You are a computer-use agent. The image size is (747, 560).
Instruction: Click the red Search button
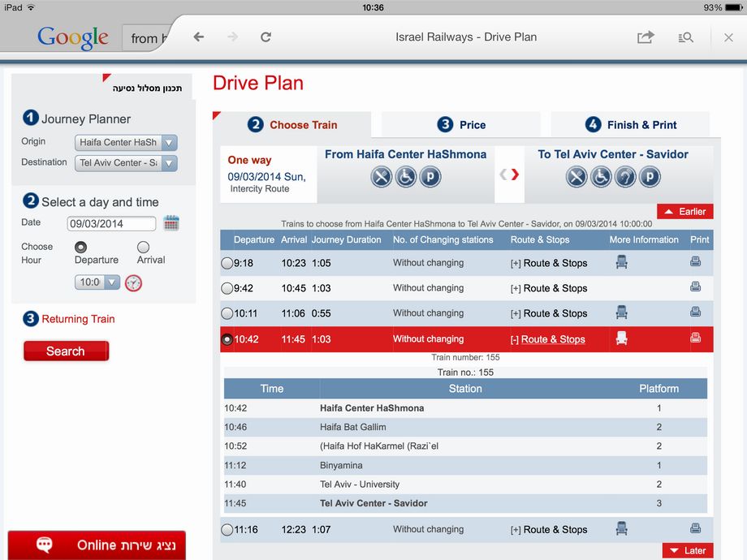(67, 351)
